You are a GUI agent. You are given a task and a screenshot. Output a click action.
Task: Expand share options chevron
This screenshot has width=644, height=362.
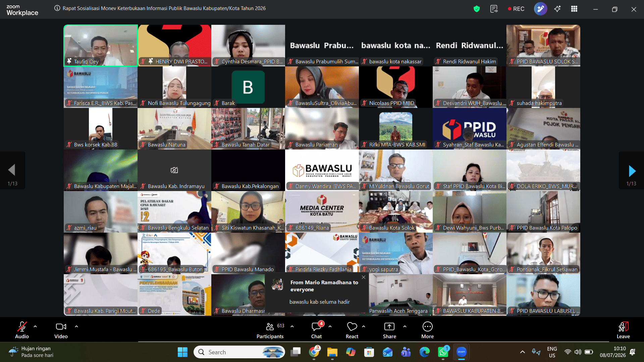405,326
